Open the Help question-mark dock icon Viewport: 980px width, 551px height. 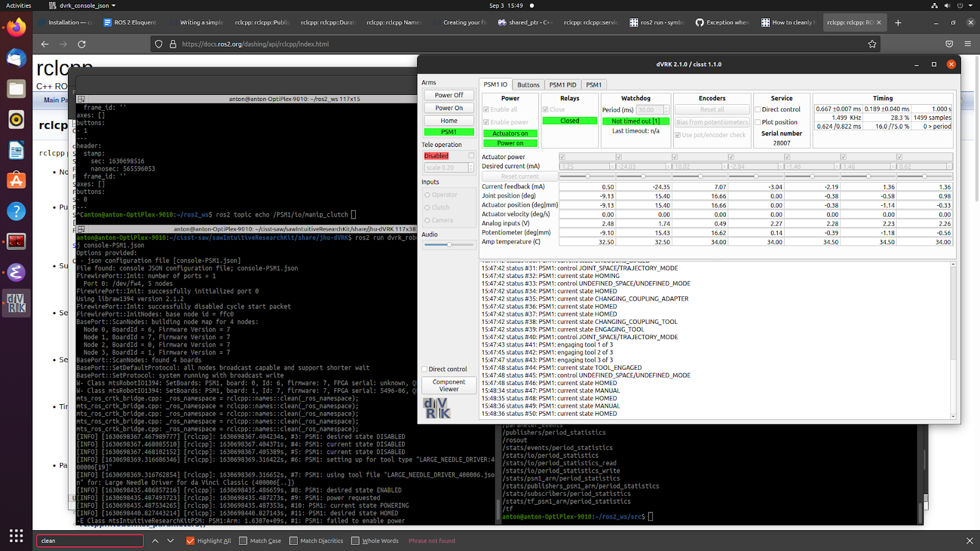click(x=17, y=211)
